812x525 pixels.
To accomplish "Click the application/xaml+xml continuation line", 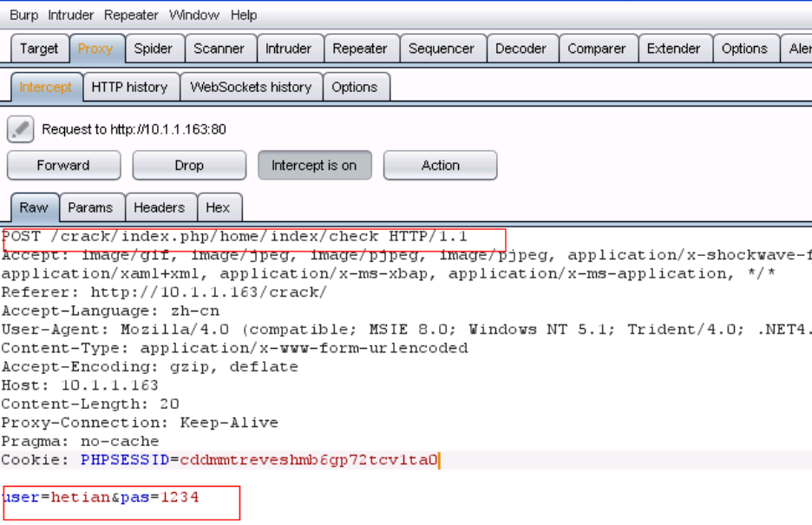I will (x=389, y=274).
